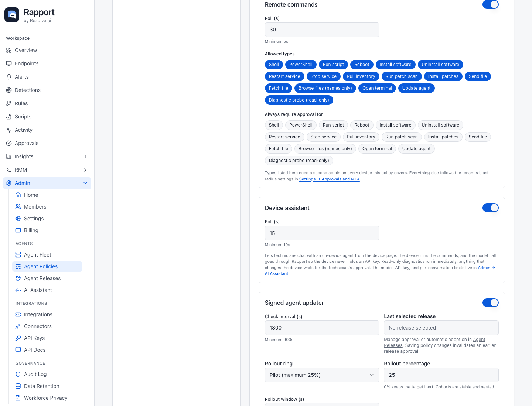Image resolution: width=532 pixels, height=406 pixels.
Task: Click the AI Assistant robot icon
Action: coord(18,290)
